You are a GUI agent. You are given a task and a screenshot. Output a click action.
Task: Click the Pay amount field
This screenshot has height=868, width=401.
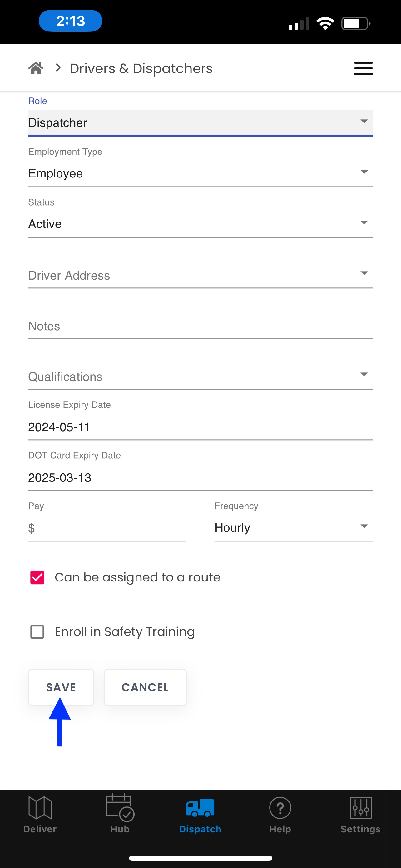point(107,528)
